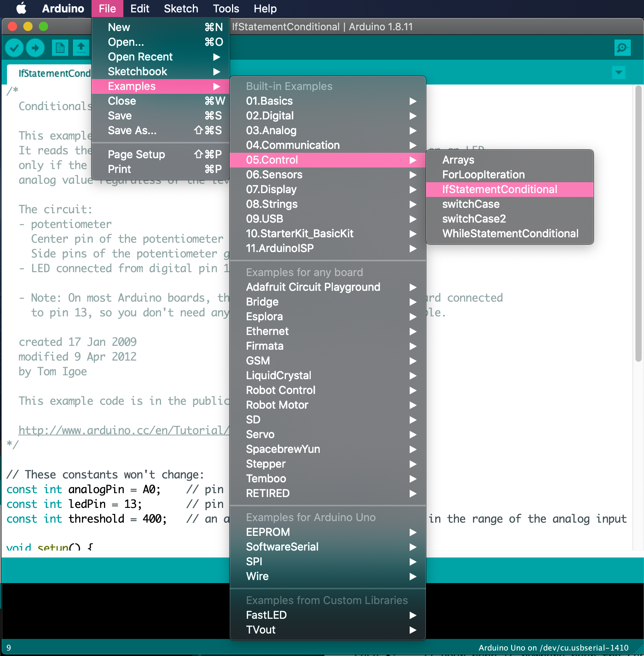
Task: Expand the SD library examples
Action: 328,419
